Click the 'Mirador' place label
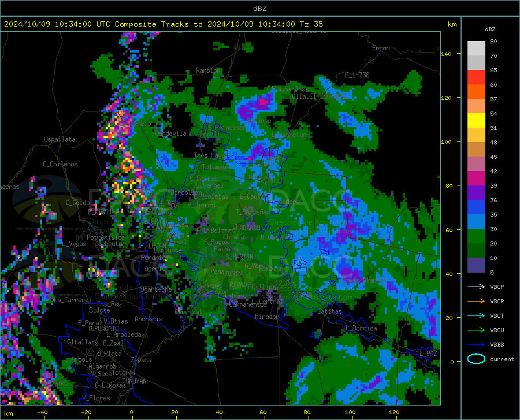The image size is (520, 420). click(267, 317)
